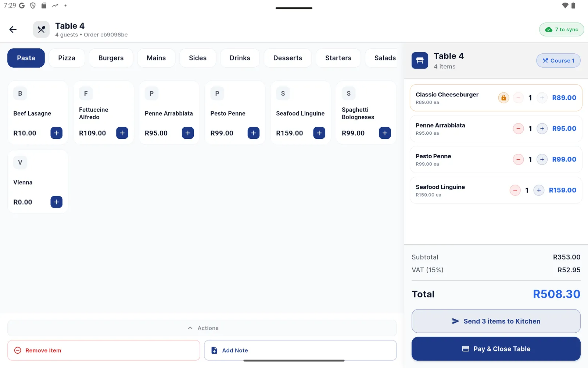Decrease Penne Arrabbiata quantity in cart

pos(518,128)
